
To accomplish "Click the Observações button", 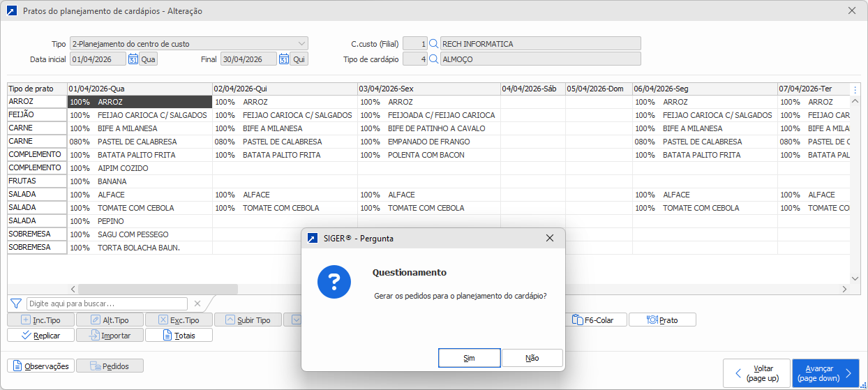I will 40,366.
